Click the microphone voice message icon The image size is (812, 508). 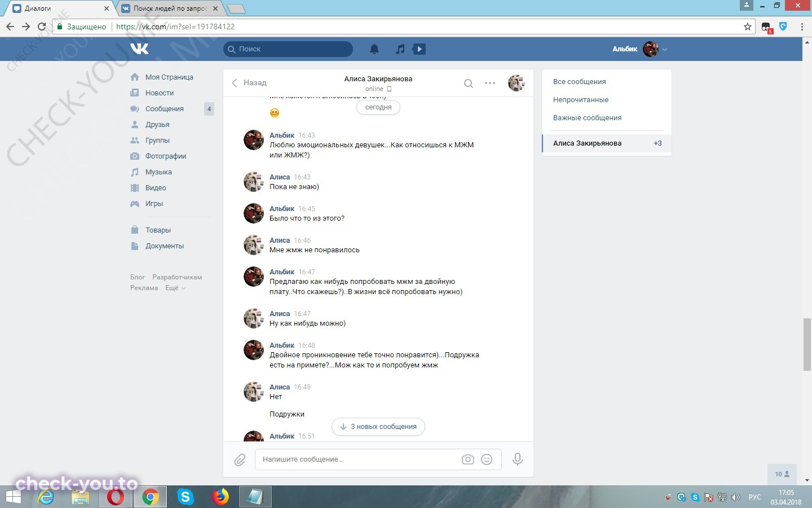coord(517,459)
